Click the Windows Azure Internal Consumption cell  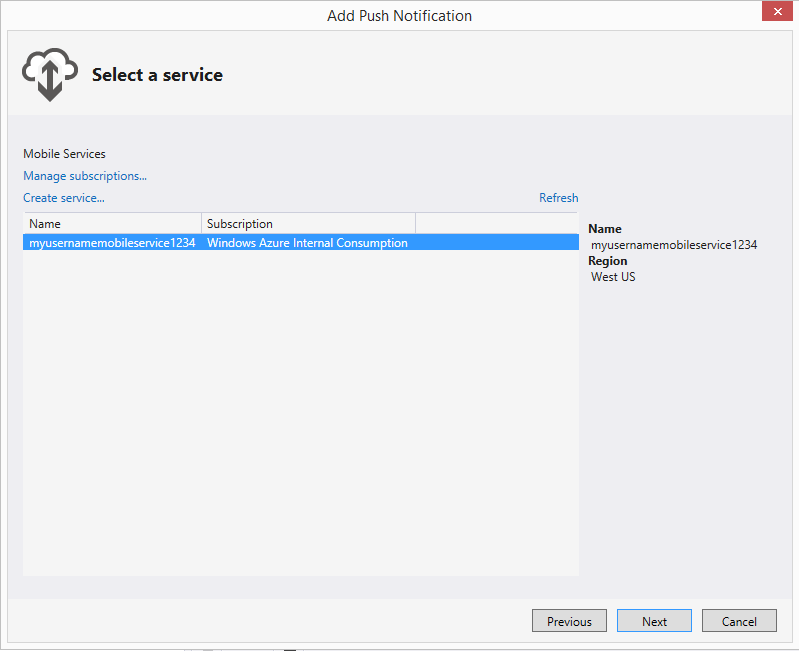pos(307,242)
